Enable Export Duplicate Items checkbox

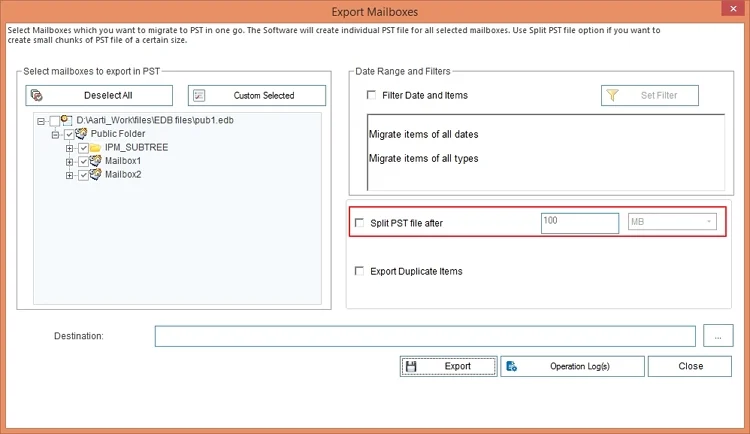(359, 271)
